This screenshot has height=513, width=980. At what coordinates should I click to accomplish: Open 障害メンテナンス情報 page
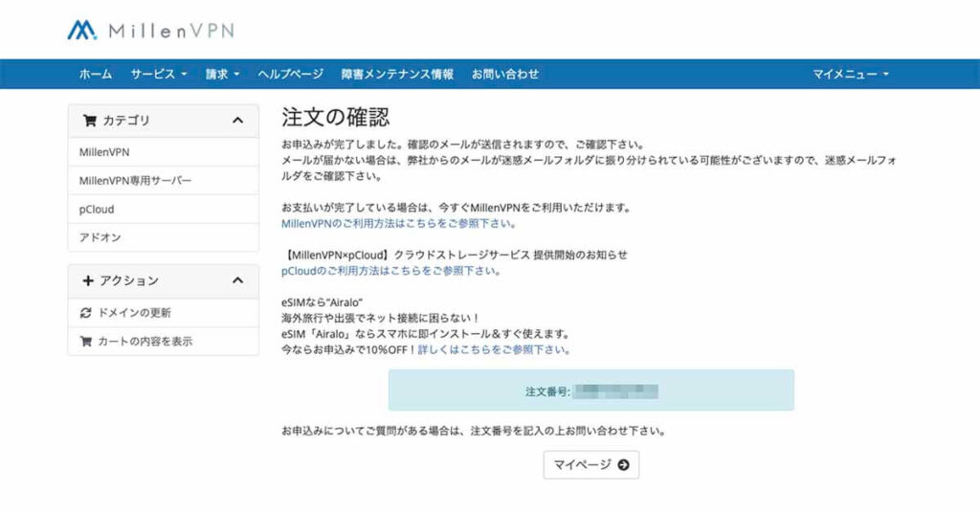pos(397,74)
